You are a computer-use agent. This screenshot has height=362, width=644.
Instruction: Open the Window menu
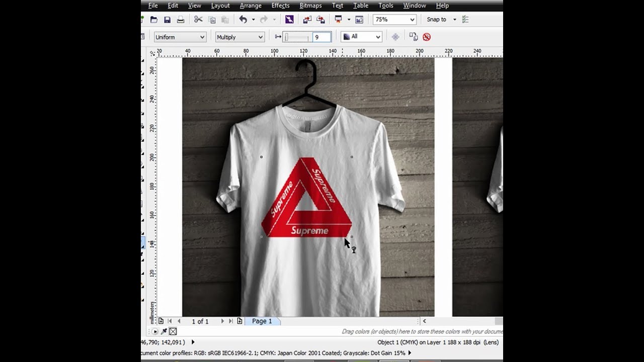415,6
